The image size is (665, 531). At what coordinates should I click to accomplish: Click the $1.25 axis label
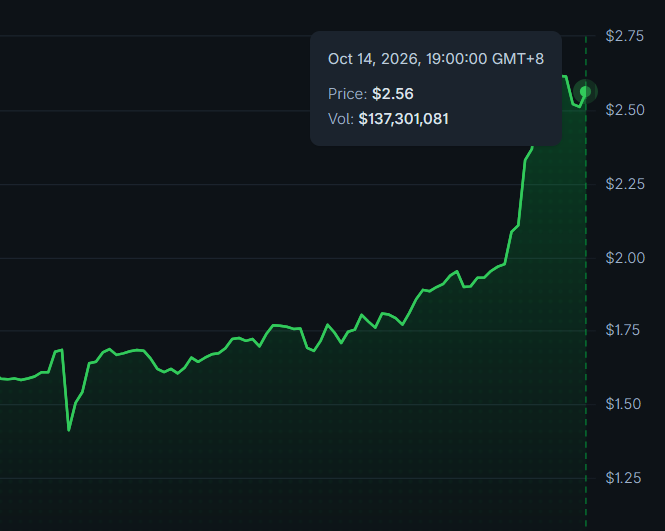(x=623, y=478)
